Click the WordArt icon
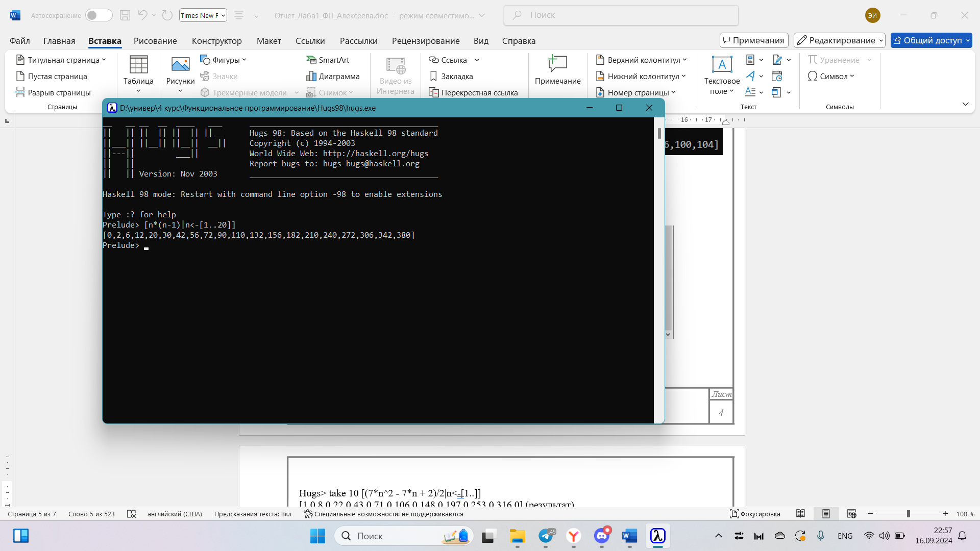 click(x=750, y=76)
